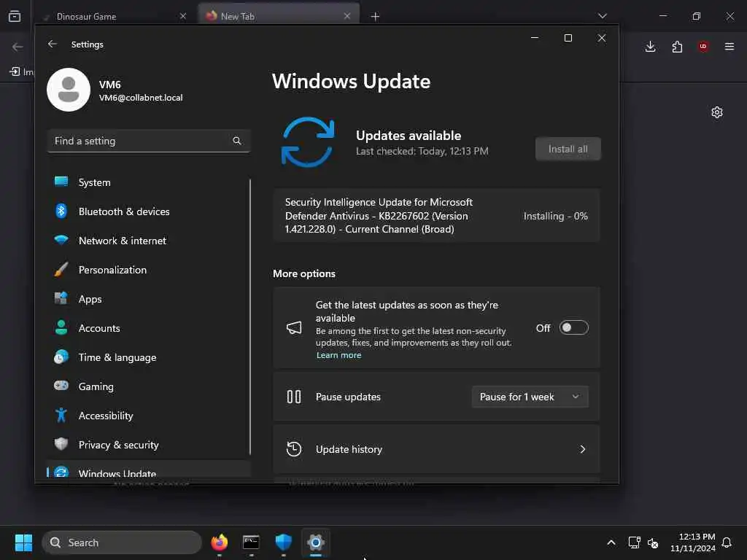This screenshot has width=747, height=560.
Task: Click the megaphone icon for latest updates
Action: pyautogui.click(x=294, y=327)
